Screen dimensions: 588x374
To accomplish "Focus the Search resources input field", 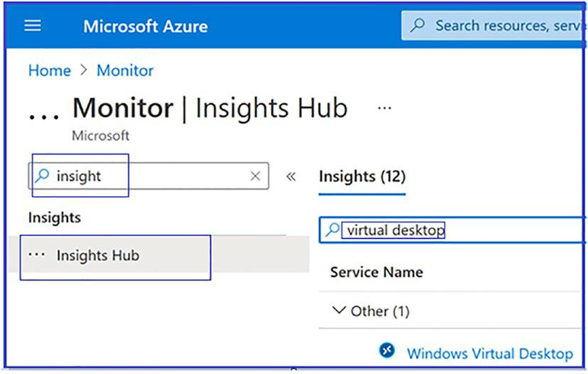I will coord(493,26).
